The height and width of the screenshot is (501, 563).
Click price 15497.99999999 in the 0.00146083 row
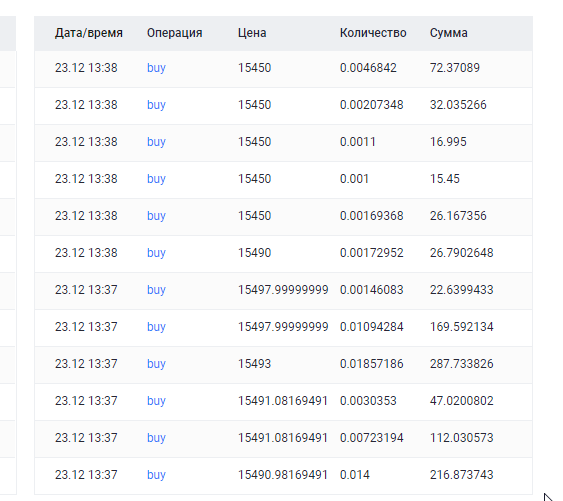[x=283, y=290]
